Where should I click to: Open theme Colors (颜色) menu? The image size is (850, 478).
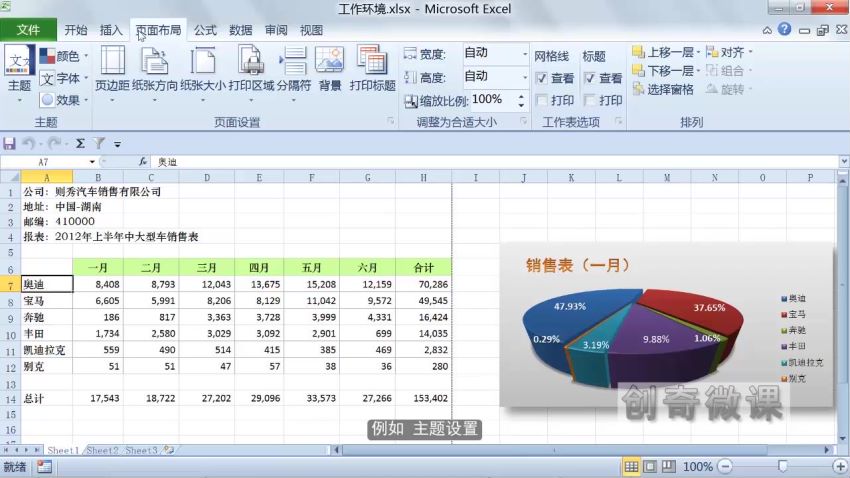(x=64, y=56)
